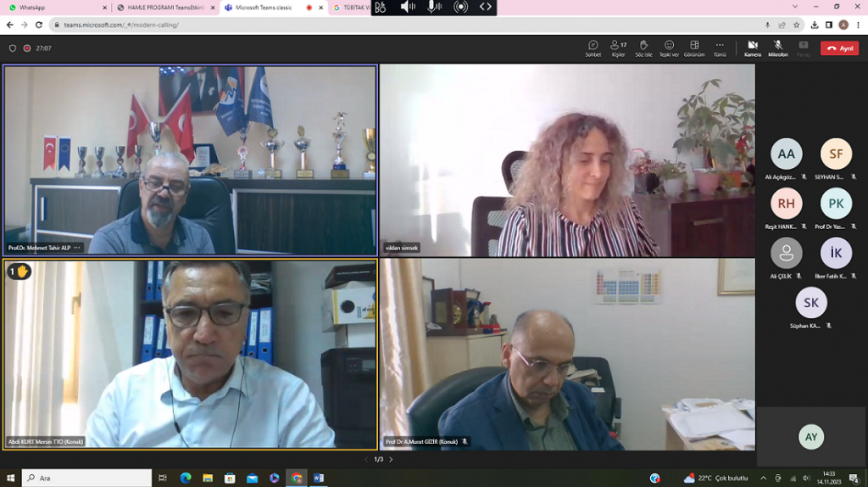Open the Sohbet chat panel
Viewport: 868px width, 487px height.
593,48
